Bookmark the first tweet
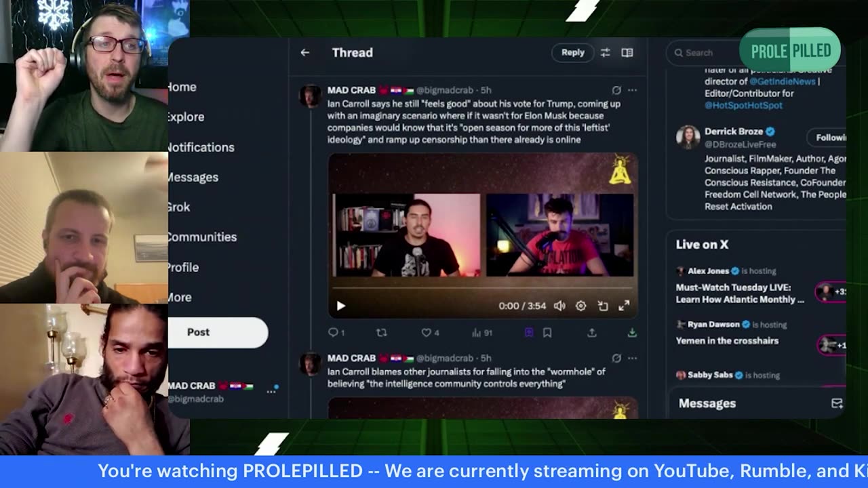Viewport: 868px width, 488px height. [547, 333]
